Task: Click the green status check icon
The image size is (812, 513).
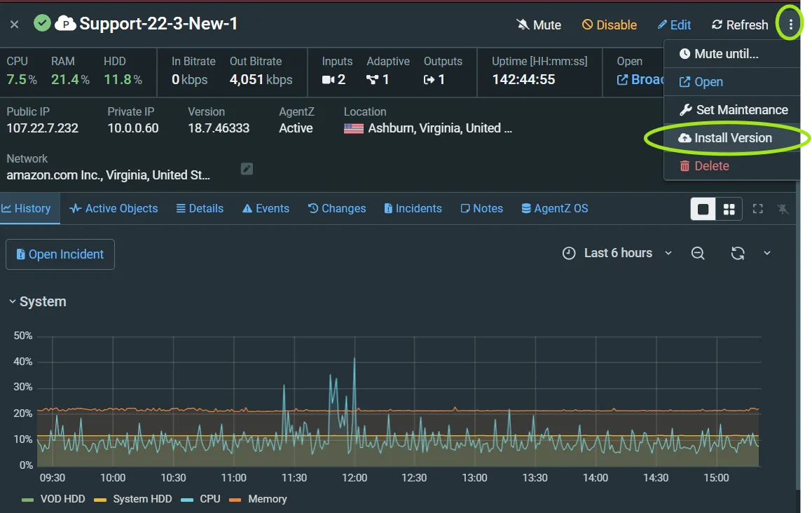Action: click(43, 23)
